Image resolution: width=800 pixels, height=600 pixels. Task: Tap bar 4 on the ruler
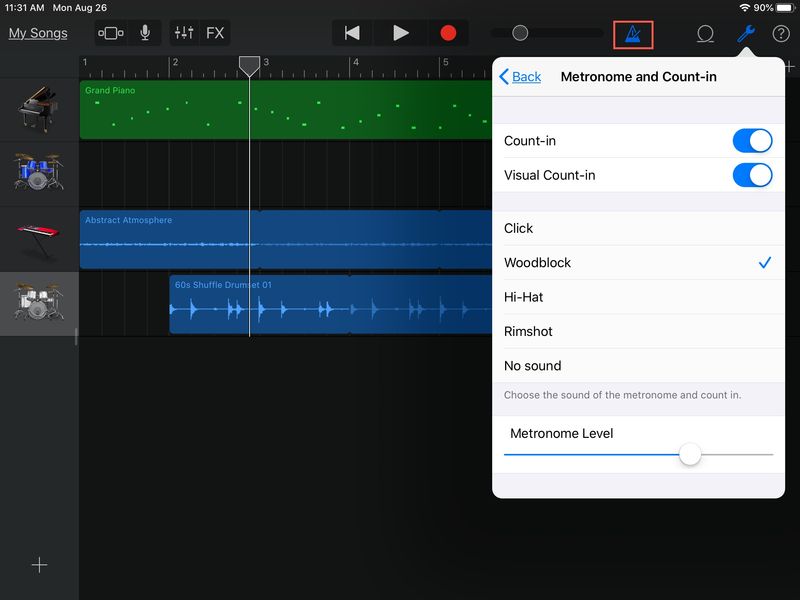click(356, 62)
